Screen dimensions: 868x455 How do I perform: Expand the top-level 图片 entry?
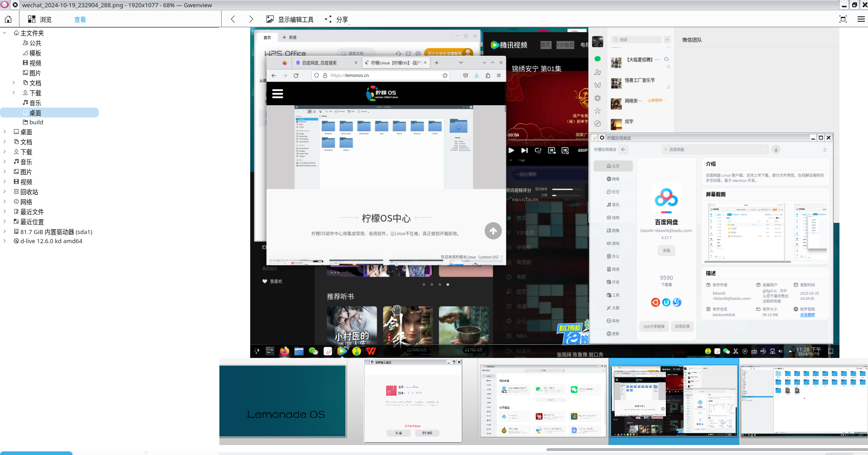[x=5, y=171]
